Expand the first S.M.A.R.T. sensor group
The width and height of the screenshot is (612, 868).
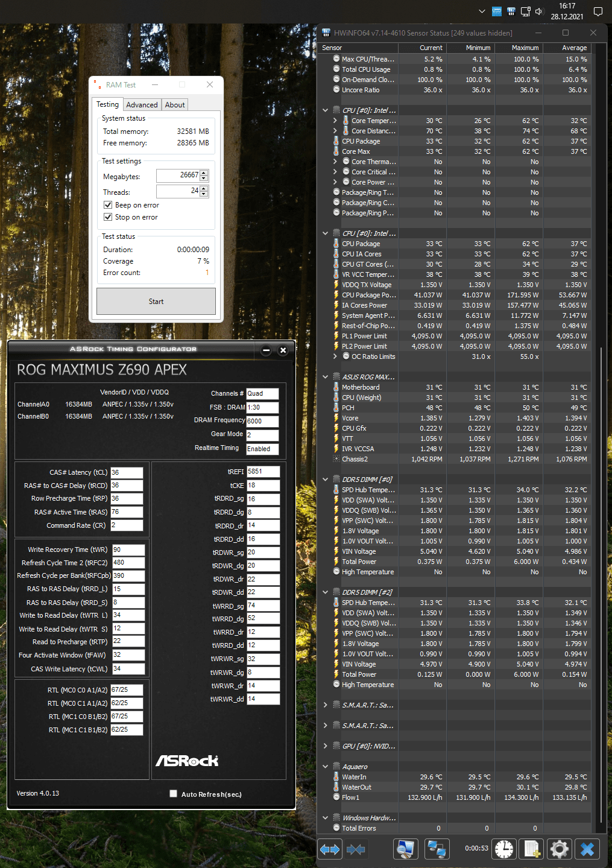(326, 705)
